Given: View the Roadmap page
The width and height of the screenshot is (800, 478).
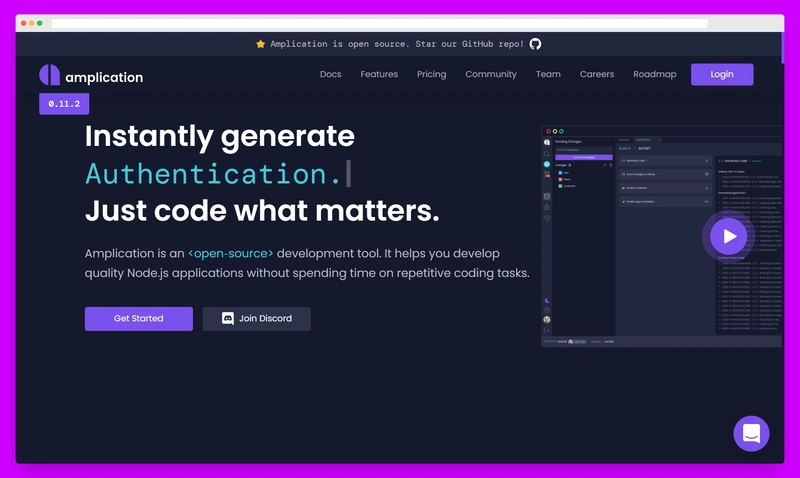Looking at the screenshot, I should pyautogui.click(x=655, y=74).
